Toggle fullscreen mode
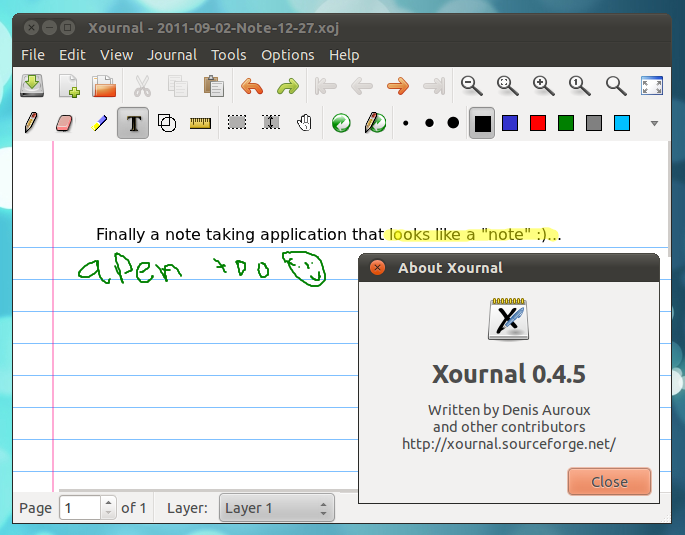Screen dimensions: 685x535 click(652, 86)
